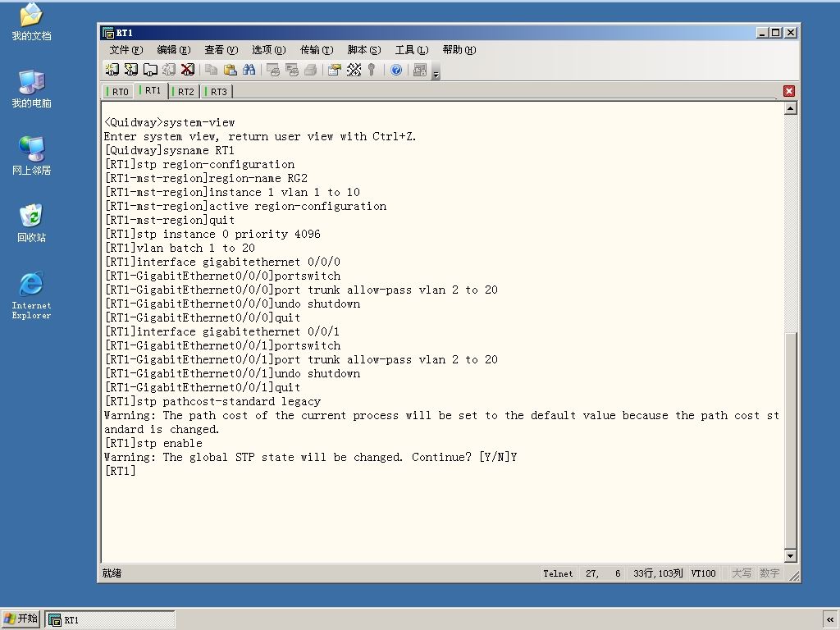Viewport: 840px width, 630px height.
Task: Expand toolbar options dropdown arrow
Action: pos(436,73)
